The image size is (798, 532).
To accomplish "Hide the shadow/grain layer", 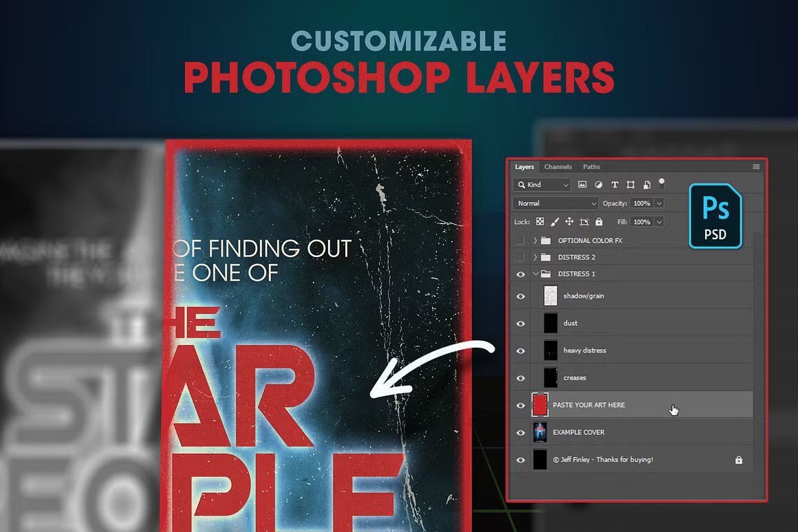I will [521, 296].
